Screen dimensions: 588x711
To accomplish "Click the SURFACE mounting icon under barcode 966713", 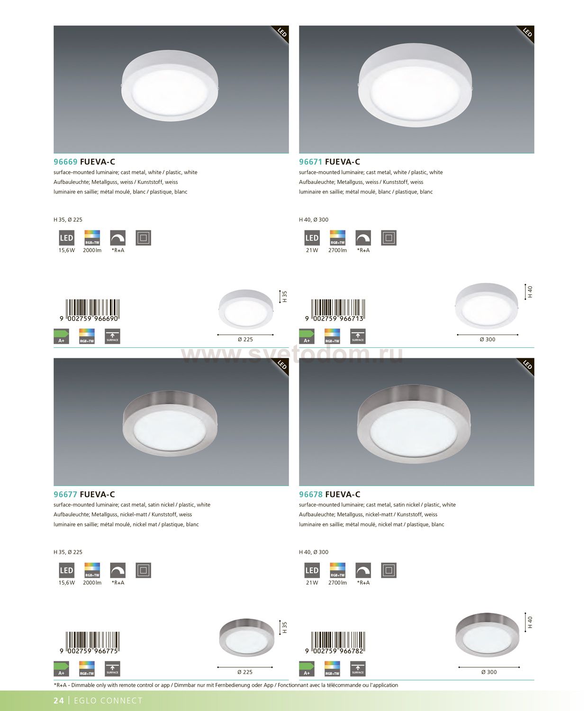I will (358, 336).
